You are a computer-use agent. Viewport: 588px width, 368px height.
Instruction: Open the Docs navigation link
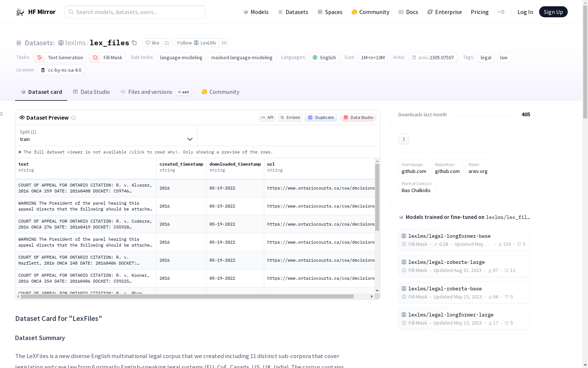(408, 12)
